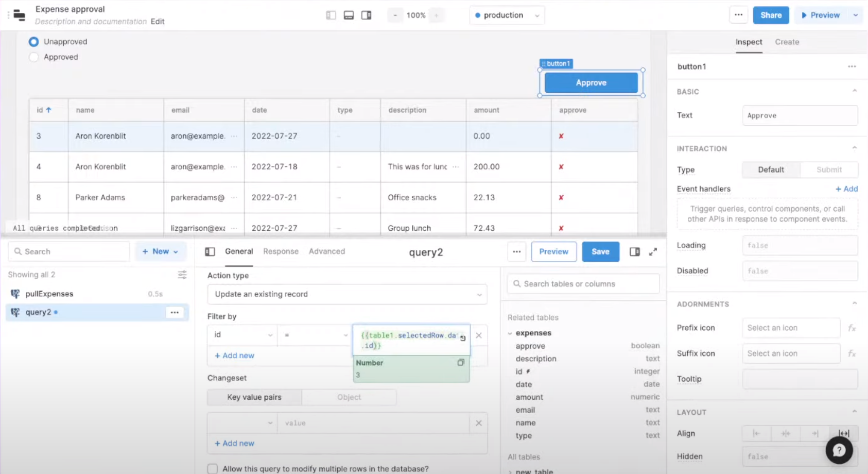
Task: Open the Preview button dropdown arrow
Action: (856, 15)
